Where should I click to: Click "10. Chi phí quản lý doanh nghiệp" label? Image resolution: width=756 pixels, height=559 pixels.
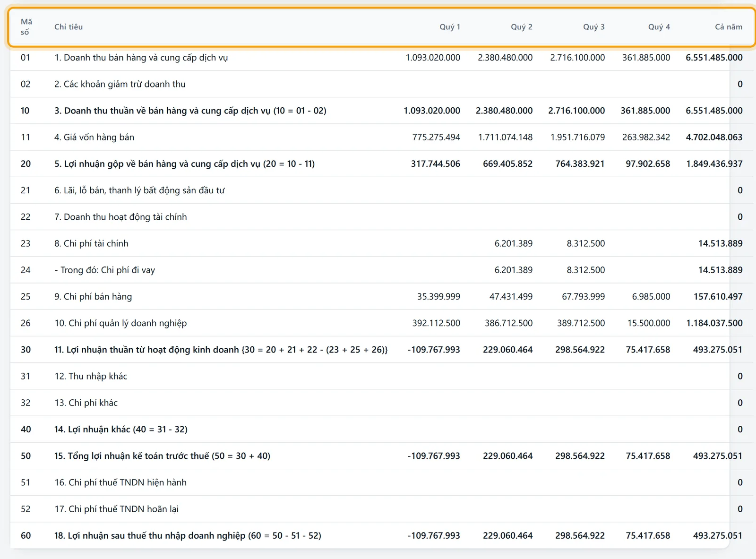(120, 323)
